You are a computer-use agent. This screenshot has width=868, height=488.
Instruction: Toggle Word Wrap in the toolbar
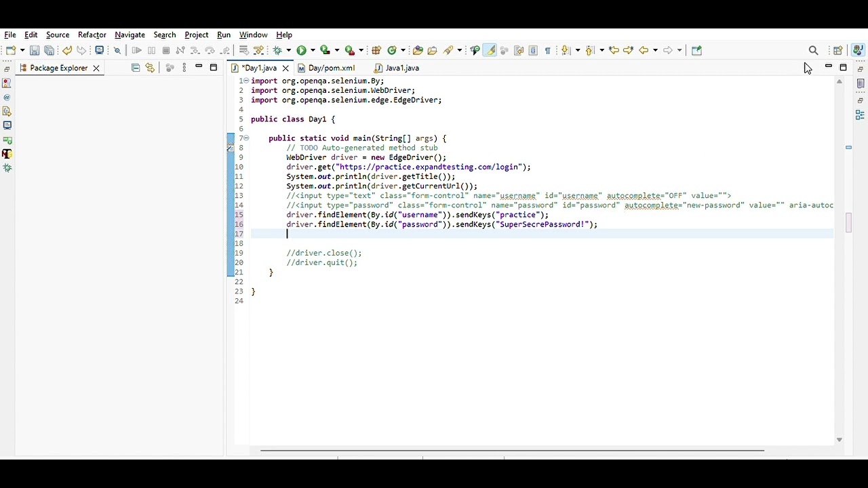[519, 50]
